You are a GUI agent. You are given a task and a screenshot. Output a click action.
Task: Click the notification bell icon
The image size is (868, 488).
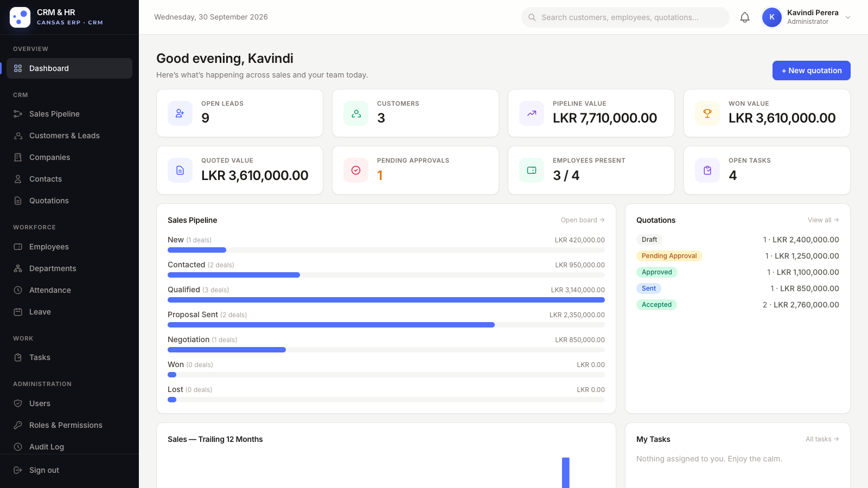[x=745, y=17]
